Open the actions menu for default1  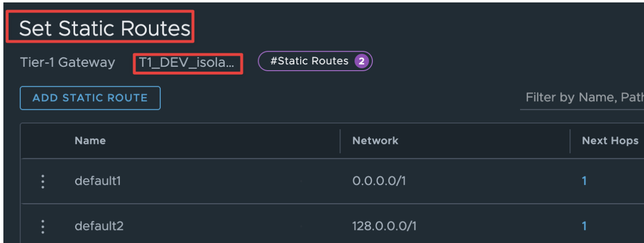tap(43, 181)
